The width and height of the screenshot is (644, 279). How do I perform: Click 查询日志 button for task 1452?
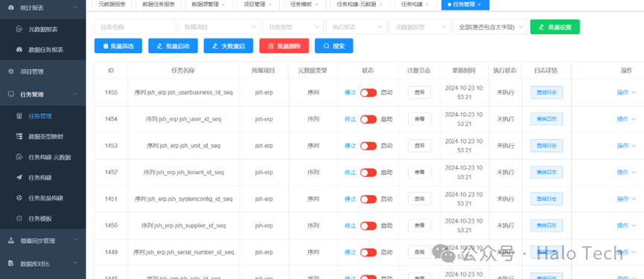pyautogui.click(x=546, y=173)
